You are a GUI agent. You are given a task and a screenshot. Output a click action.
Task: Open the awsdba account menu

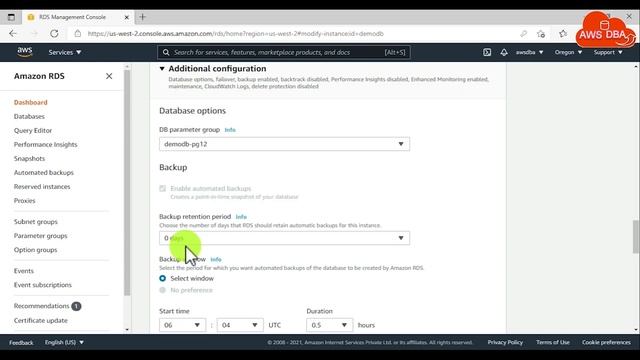pyautogui.click(x=529, y=52)
